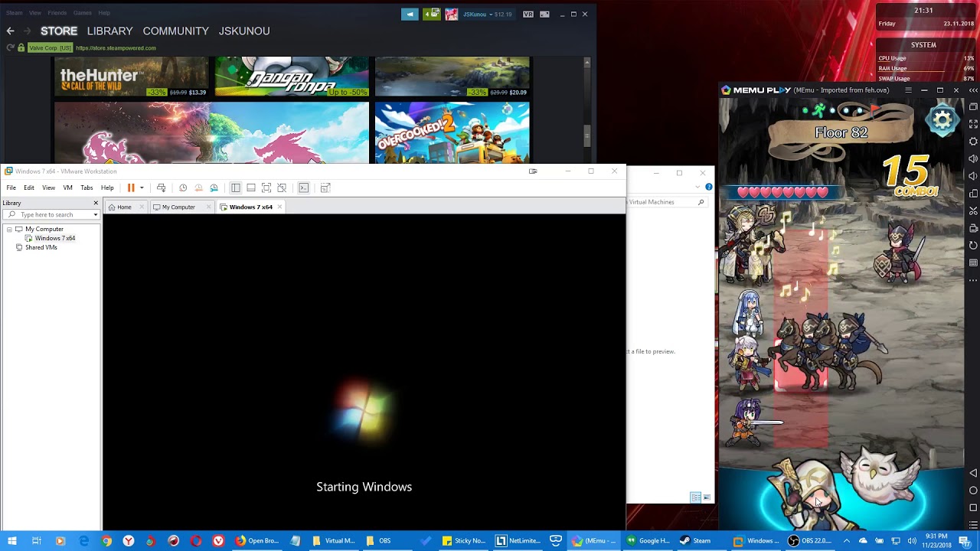Click the taskbar volume speaker icon

(x=912, y=540)
